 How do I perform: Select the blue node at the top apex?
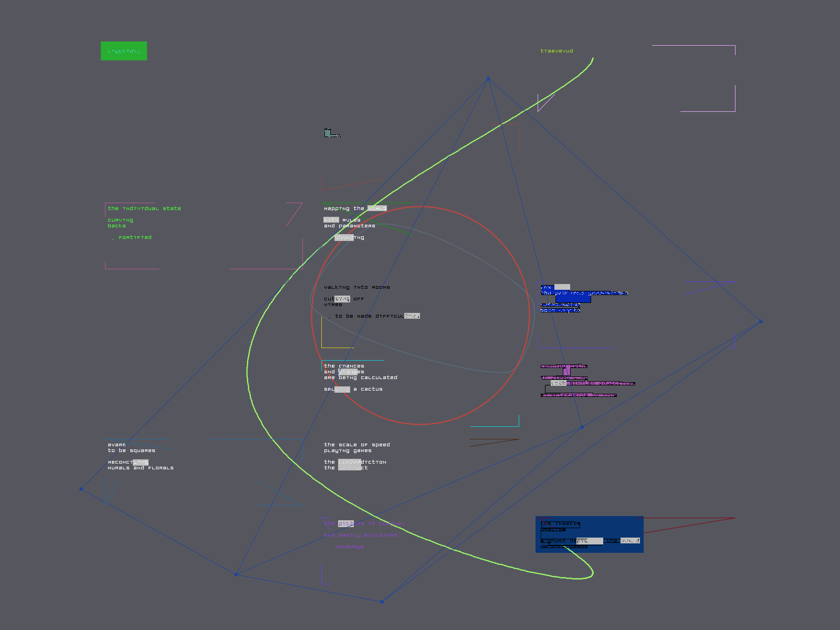click(488, 79)
